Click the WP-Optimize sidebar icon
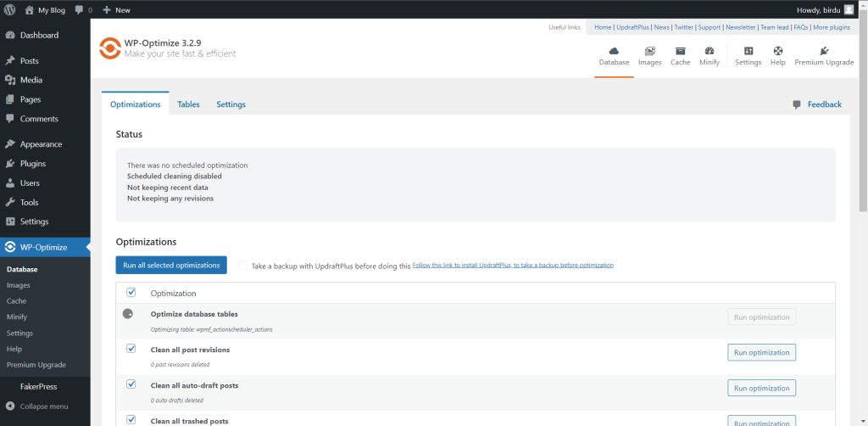Screen dimensions: 868x426 tap(10, 247)
